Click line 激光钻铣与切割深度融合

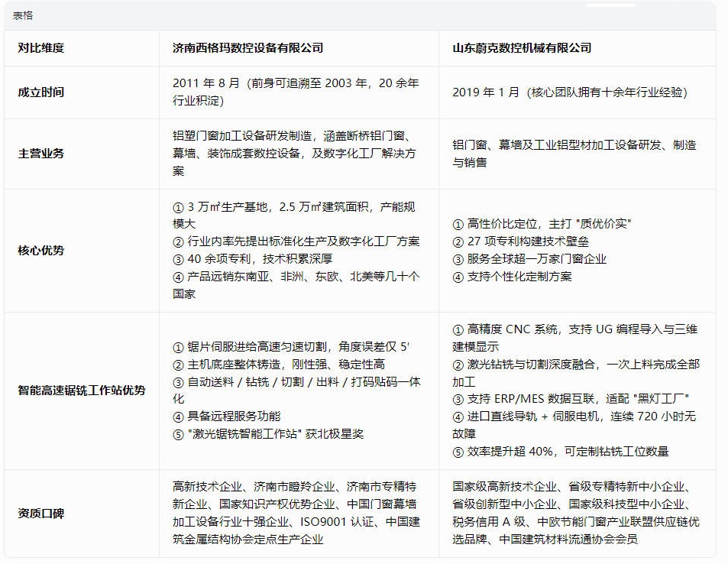click(576, 373)
